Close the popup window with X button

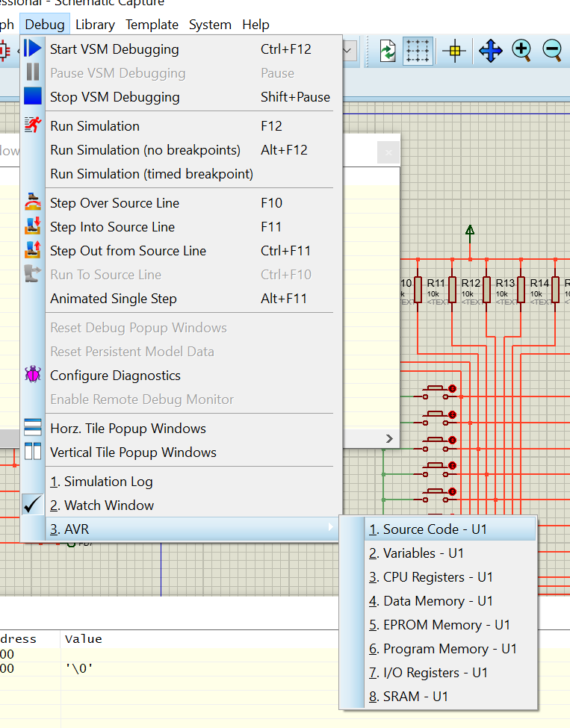(x=388, y=152)
